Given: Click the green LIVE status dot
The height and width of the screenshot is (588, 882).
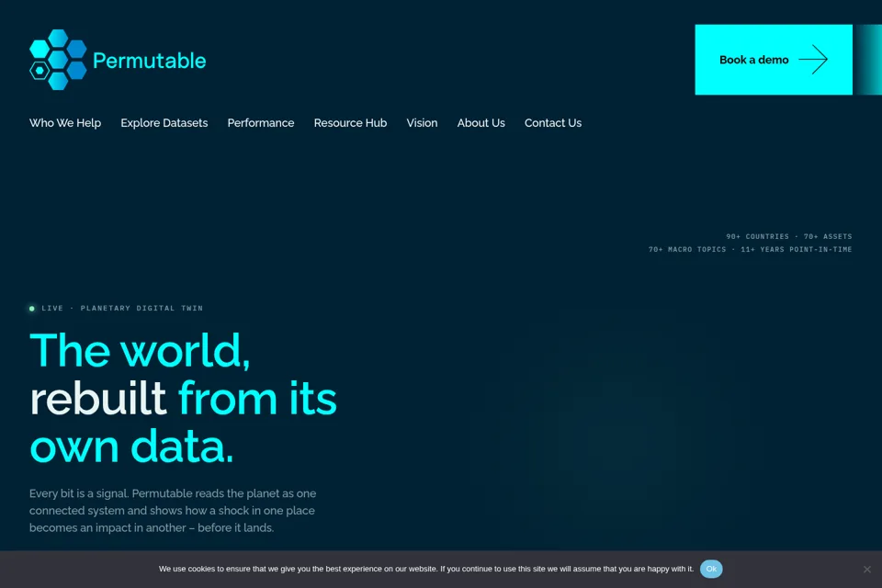Looking at the screenshot, I should tap(32, 309).
